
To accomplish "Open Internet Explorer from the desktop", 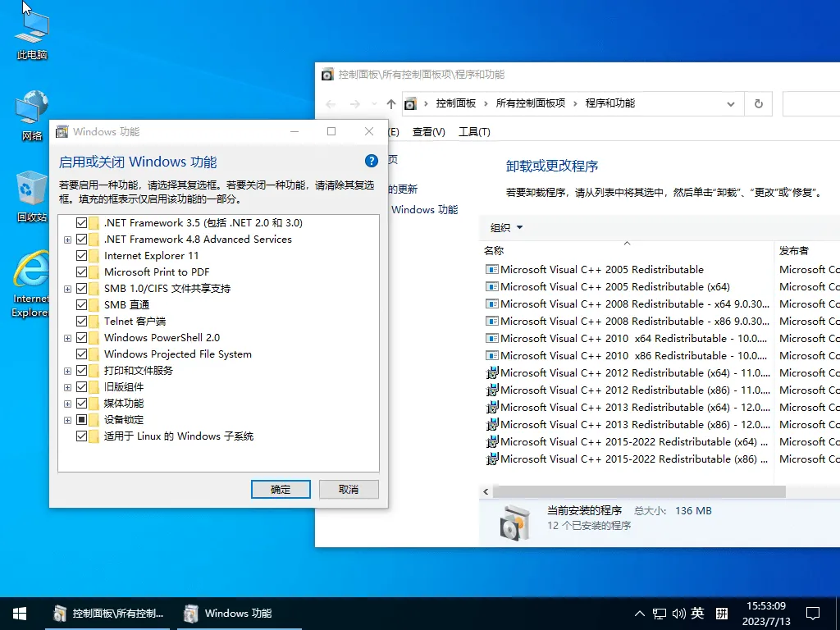I will pos(30,279).
